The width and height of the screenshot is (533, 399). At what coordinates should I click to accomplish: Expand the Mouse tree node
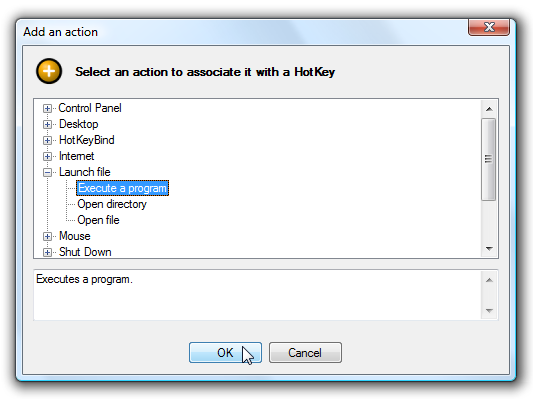pyautogui.click(x=47, y=236)
